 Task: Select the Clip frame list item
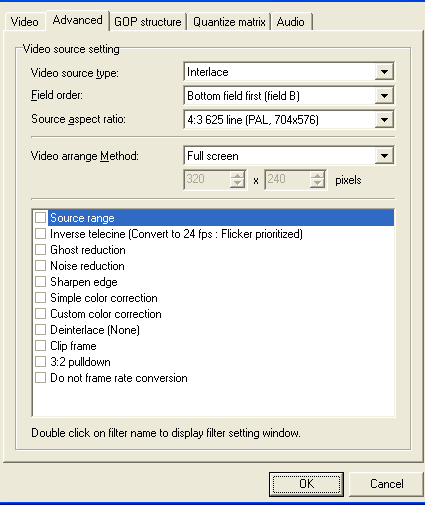point(73,346)
